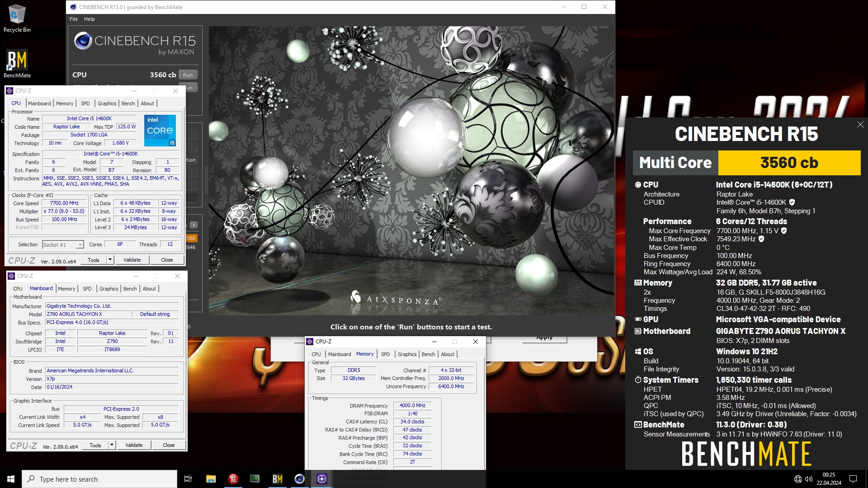868x488 pixels.
Task: Switch to Mainboard tab in CPU-Z CPU window
Action: [x=39, y=103]
